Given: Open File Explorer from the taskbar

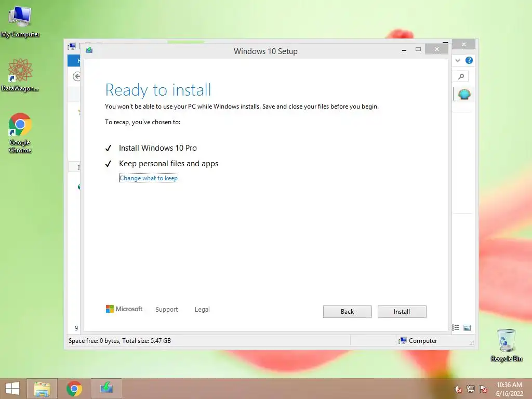Looking at the screenshot, I should click(42, 389).
